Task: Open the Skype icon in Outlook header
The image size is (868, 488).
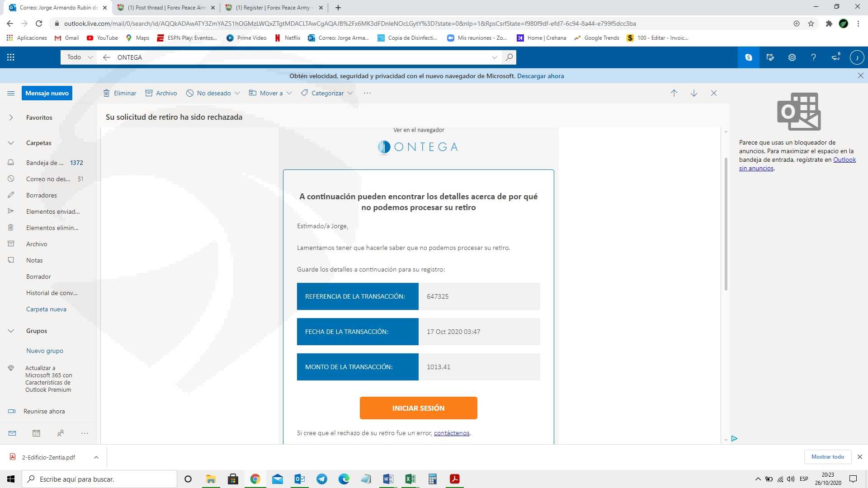Action: pyautogui.click(x=749, y=57)
